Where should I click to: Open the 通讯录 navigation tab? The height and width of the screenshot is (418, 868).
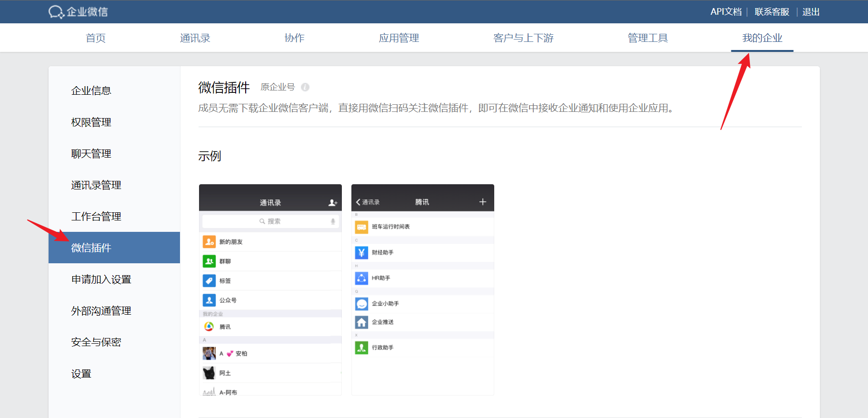click(195, 38)
